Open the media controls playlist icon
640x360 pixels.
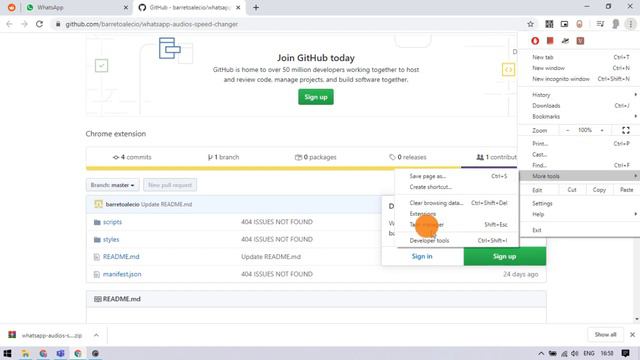point(600,24)
